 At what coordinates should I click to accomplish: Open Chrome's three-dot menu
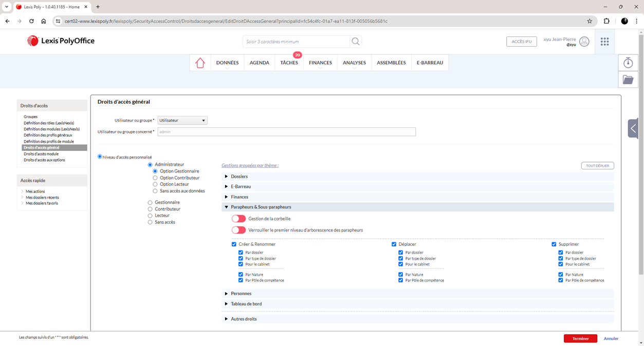[x=636, y=21]
